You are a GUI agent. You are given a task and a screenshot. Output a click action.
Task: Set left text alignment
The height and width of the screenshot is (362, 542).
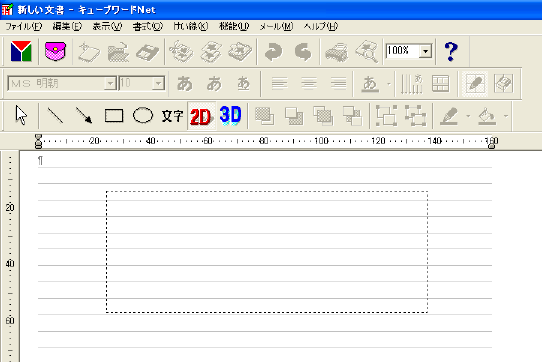(279, 84)
